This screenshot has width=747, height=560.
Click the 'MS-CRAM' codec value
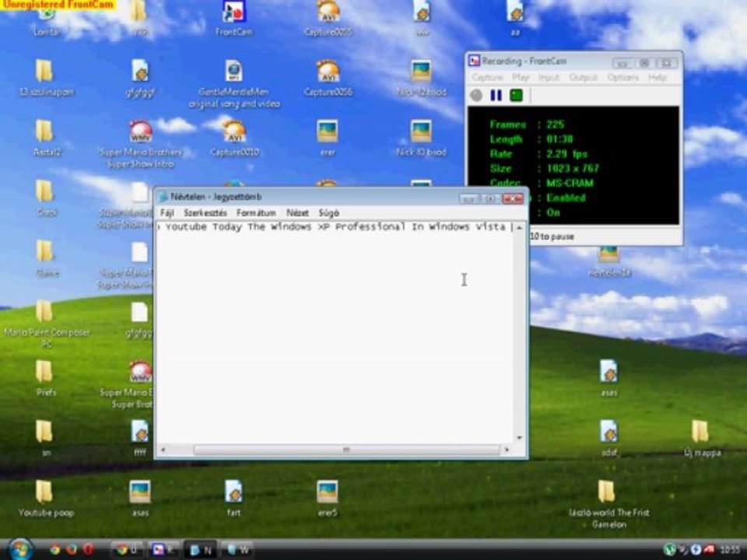[x=570, y=184]
